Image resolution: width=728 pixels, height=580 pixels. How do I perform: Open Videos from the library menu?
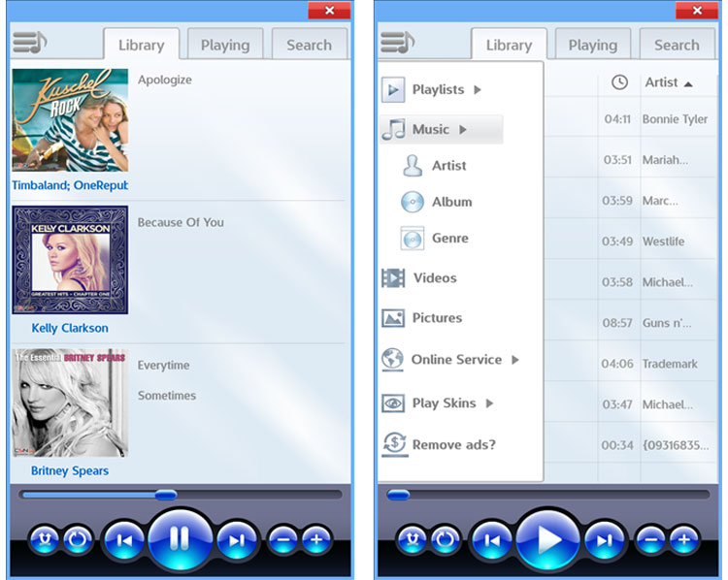pyautogui.click(x=434, y=278)
